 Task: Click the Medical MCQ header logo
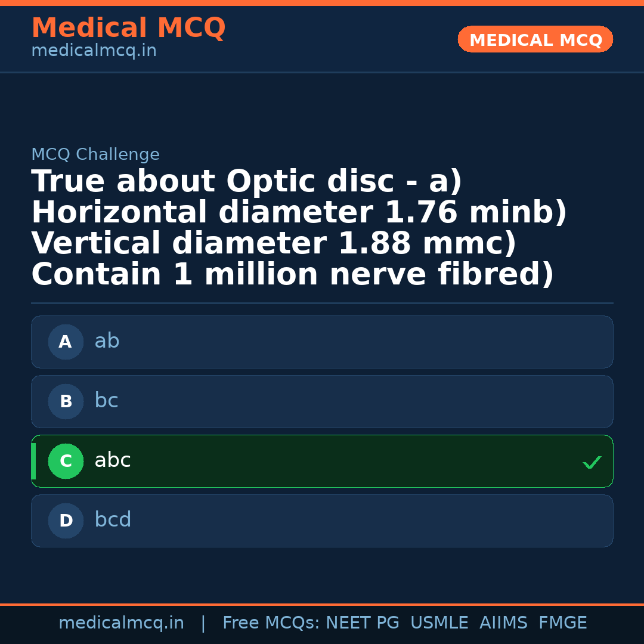click(128, 27)
